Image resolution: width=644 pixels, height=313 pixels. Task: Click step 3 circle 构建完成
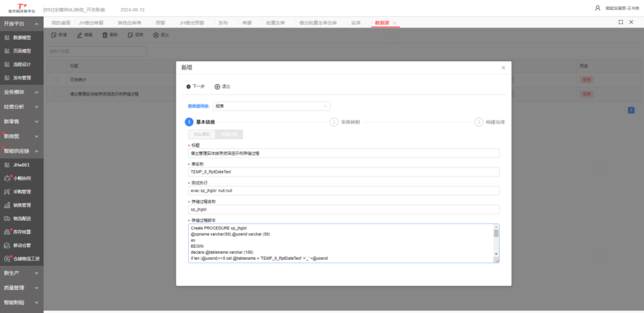click(x=479, y=122)
